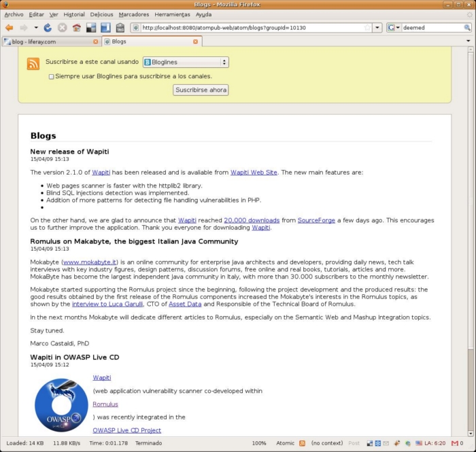
Task: Click the Tags toolbar icon
Action: [x=120, y=28]
